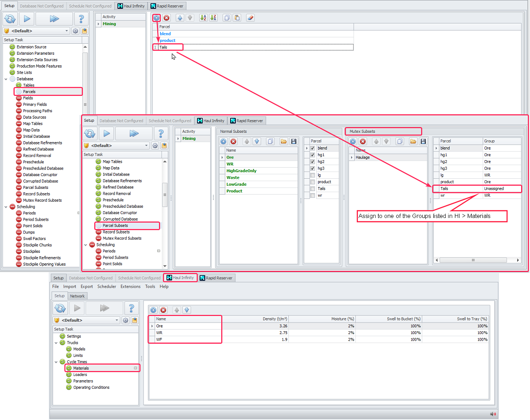This screenshot has width=530, height=420.
Task: Click the sort ascending A-Z icon
Action: click(x=203, y=18)
